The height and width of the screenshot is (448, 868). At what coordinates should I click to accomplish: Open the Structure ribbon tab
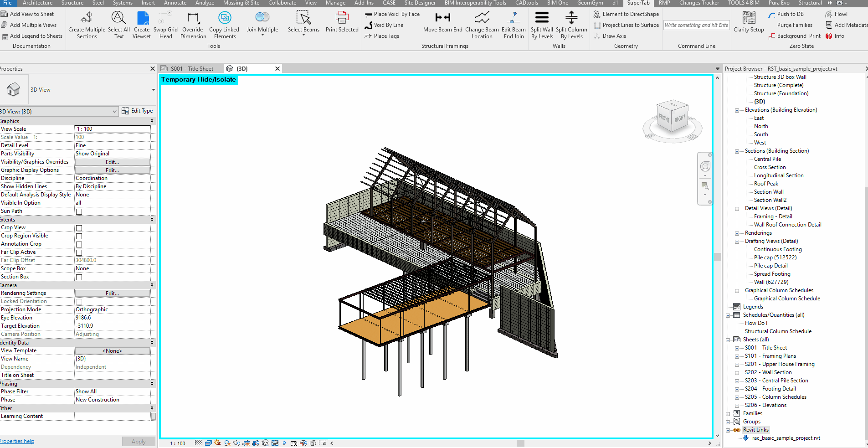(x=72, y=3)
